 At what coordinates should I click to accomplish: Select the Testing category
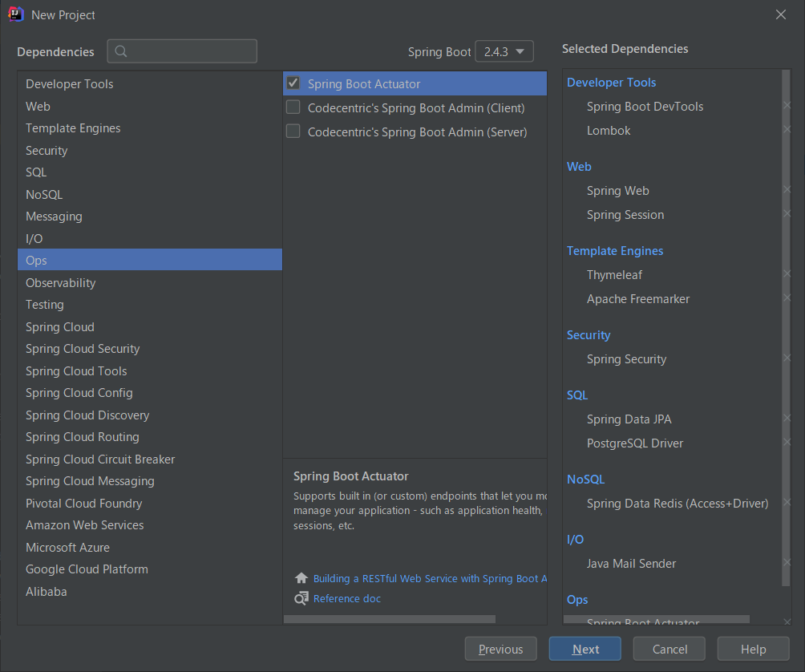tap(150, 305)
